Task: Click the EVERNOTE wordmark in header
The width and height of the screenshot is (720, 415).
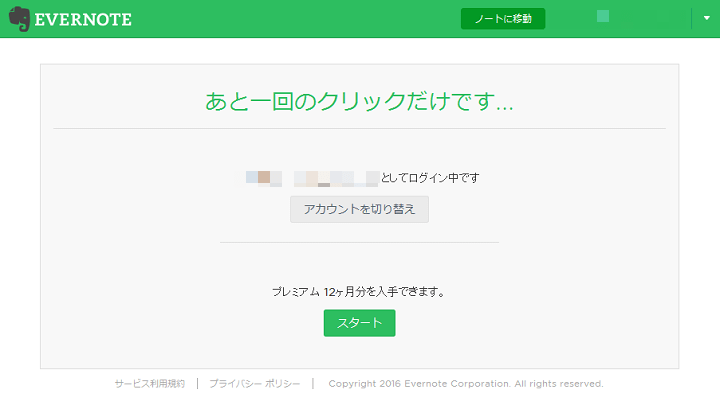Action: pos(83,20)
